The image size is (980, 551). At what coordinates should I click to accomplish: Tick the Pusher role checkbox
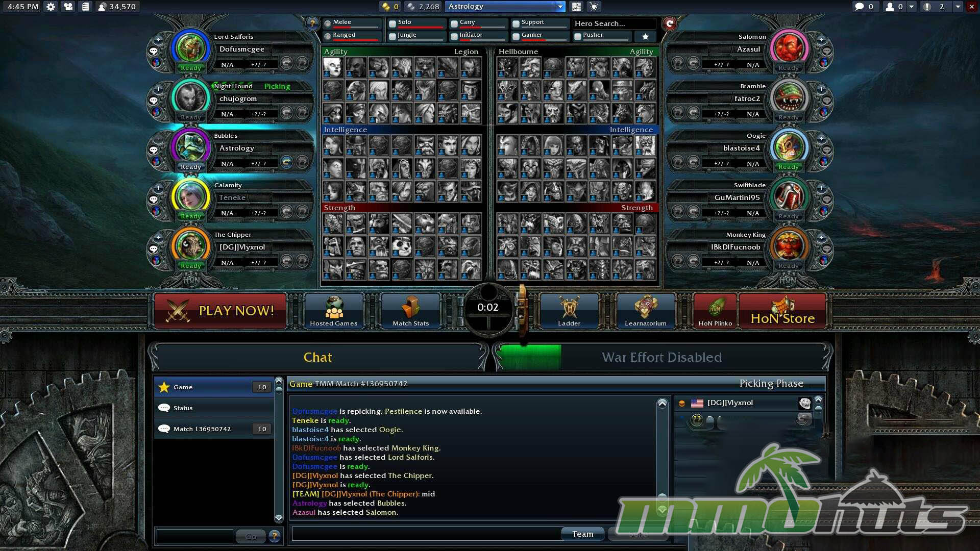(x=578, y=36)
